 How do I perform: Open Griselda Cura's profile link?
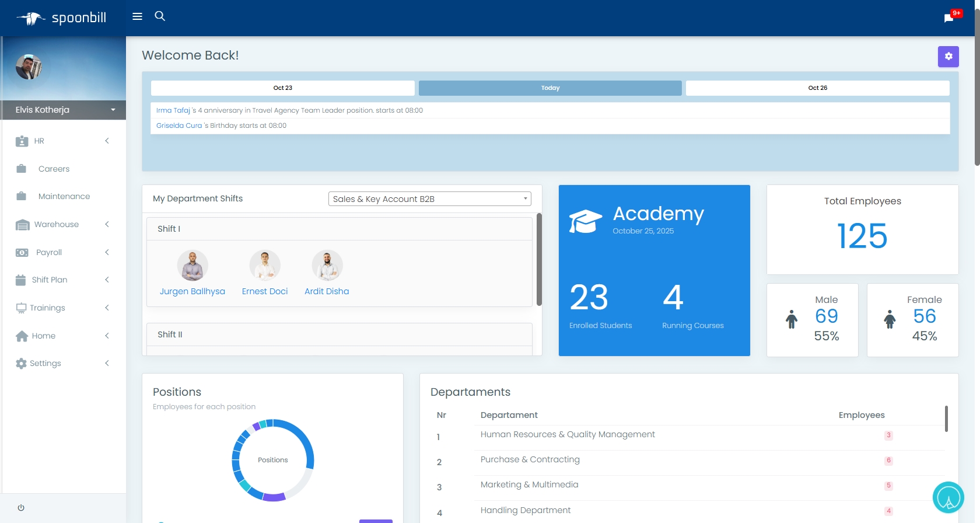pyautogui.click(x=179, y=125)
